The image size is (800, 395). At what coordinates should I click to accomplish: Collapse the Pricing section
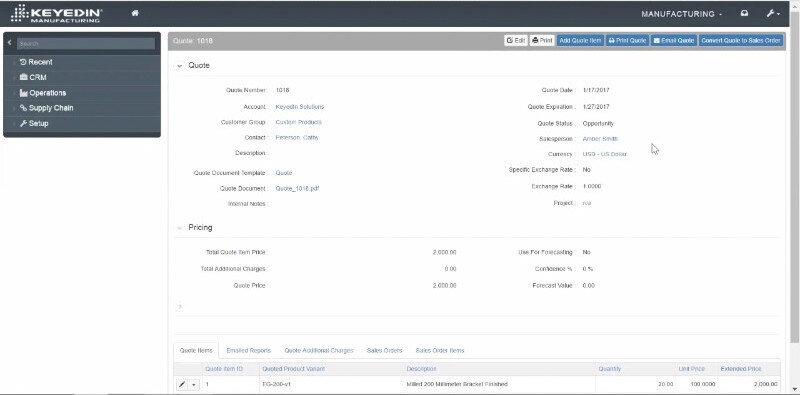tap(180, 228)
